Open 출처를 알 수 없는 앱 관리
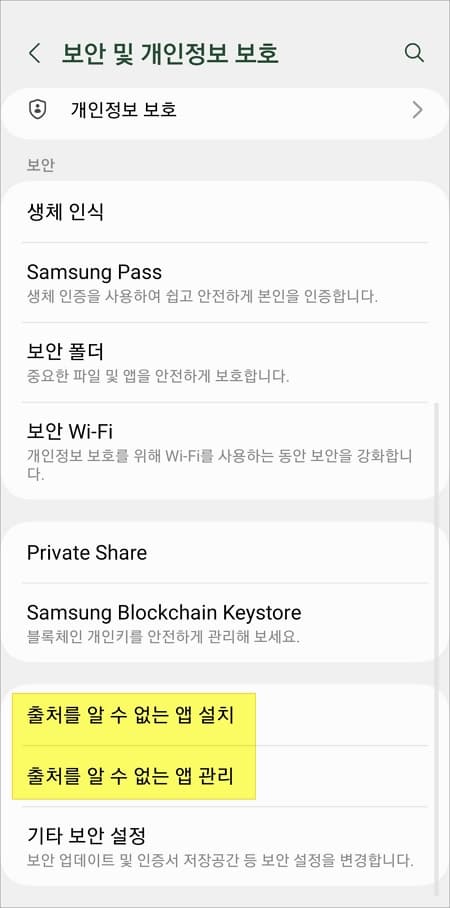 (x=225, y=776)
